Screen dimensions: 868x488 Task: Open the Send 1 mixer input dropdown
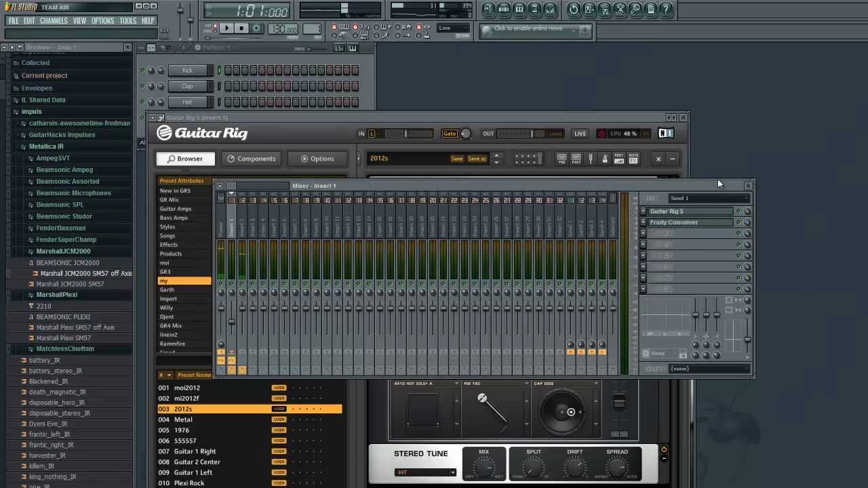(x=709, y=198)
